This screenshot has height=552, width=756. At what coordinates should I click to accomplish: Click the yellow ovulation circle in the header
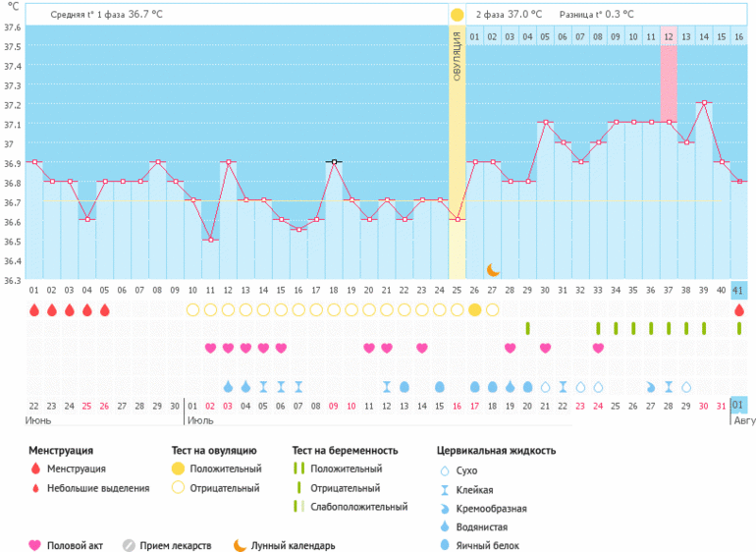click(457, 15)
